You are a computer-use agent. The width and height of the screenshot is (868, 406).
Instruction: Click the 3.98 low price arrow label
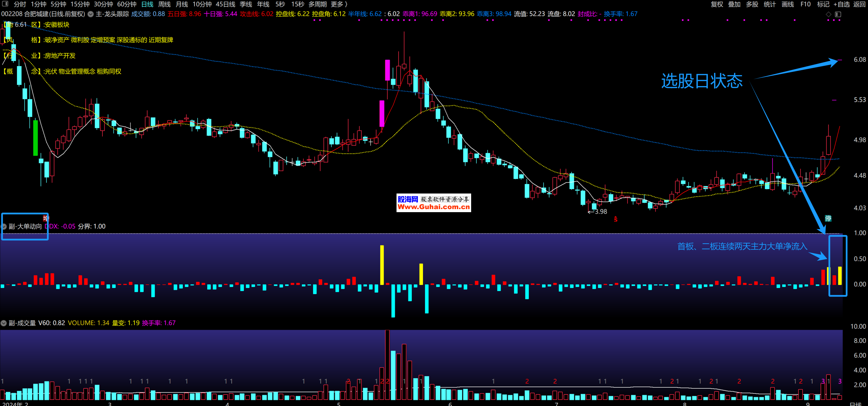point(598,211)
